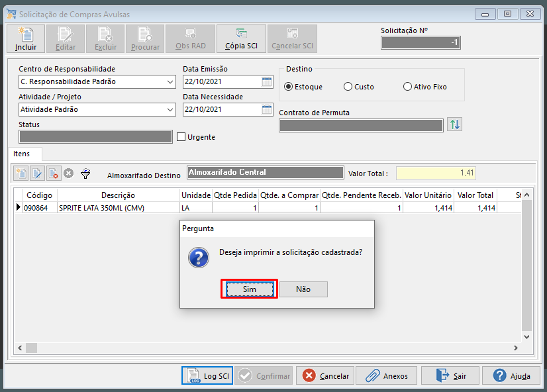Screen dimensions: 547x392
Task: Click the vertical scrollbar up arrow
Action: click(526, 195)
